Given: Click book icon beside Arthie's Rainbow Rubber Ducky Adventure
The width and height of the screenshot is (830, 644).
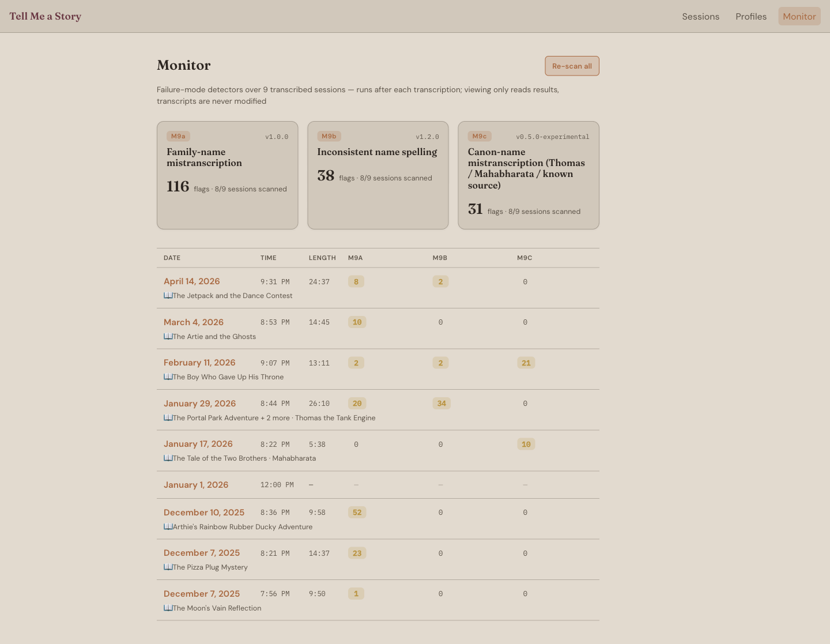Looking at the screenshot, I should pyautogui.click(x=168, y=527).
